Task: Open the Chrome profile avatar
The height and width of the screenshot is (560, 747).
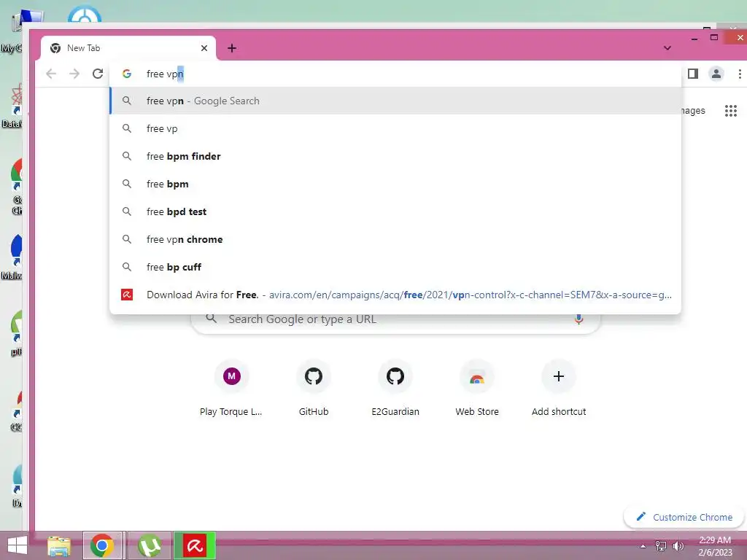Action: click(716, 74)
